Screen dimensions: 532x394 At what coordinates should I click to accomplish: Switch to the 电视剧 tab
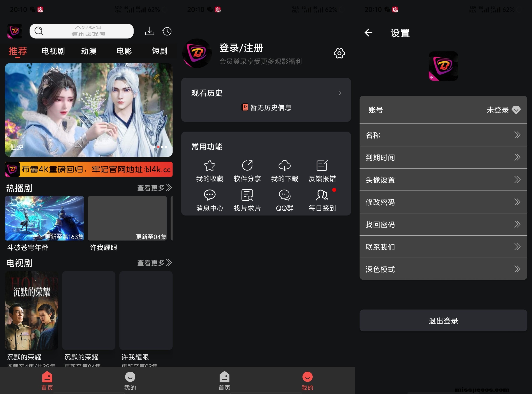53,51
